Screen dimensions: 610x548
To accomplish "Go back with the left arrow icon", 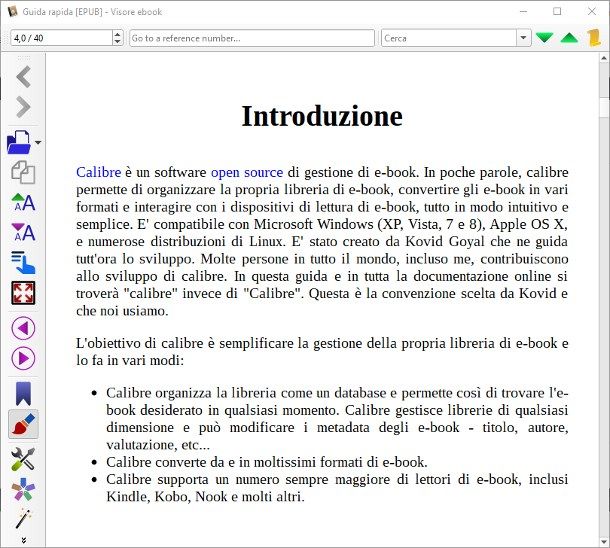I will (23, 77).
